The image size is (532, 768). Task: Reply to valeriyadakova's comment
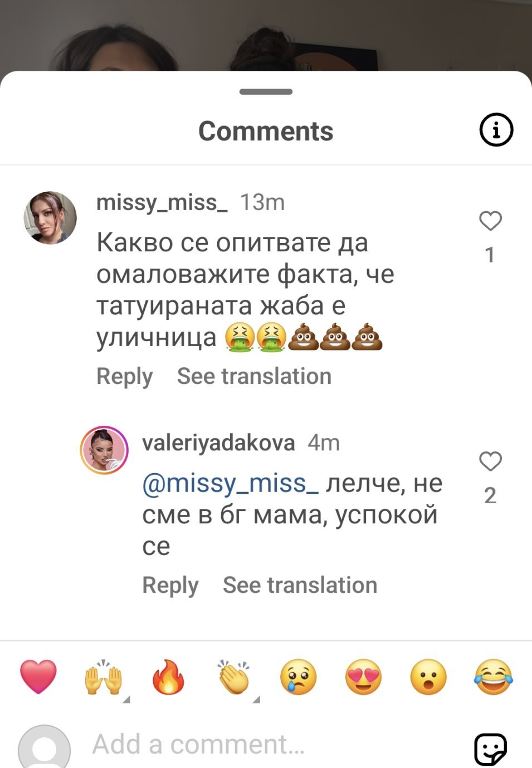coord(170,585)
